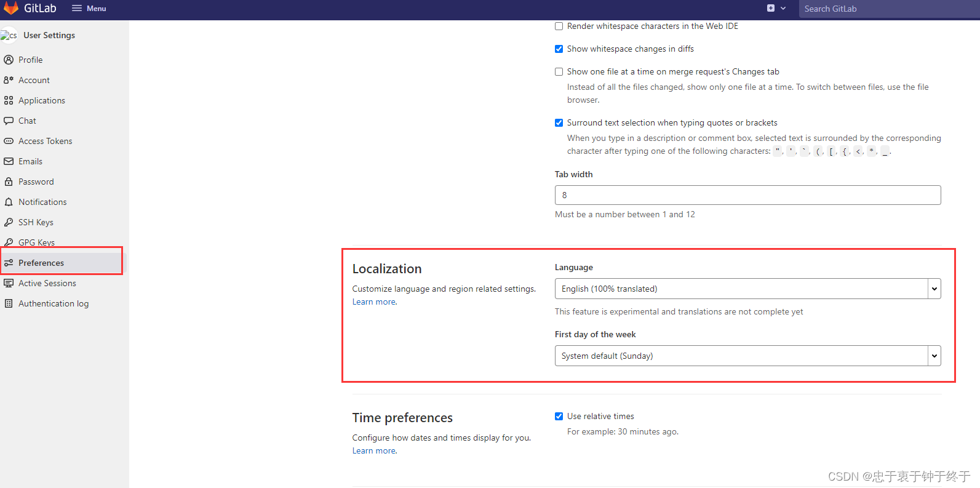Click the User Settings header link
This screenshot has height=488, width=980.
[49, 35]
